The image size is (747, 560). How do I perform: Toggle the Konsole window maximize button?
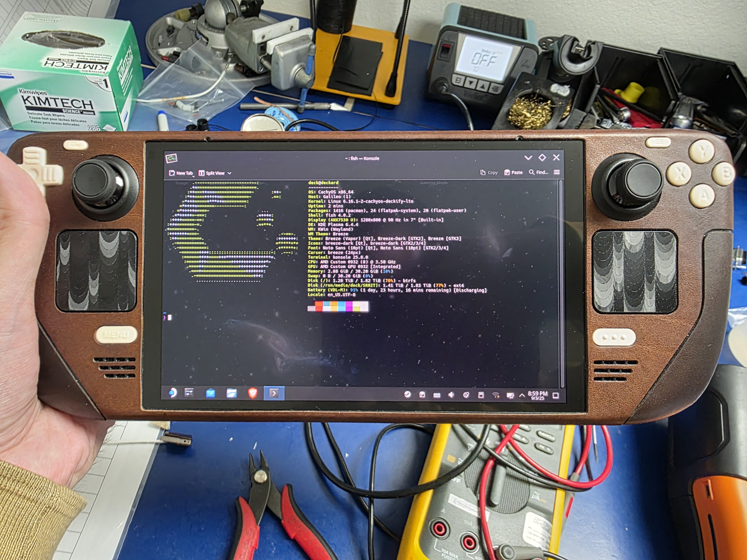542,158
